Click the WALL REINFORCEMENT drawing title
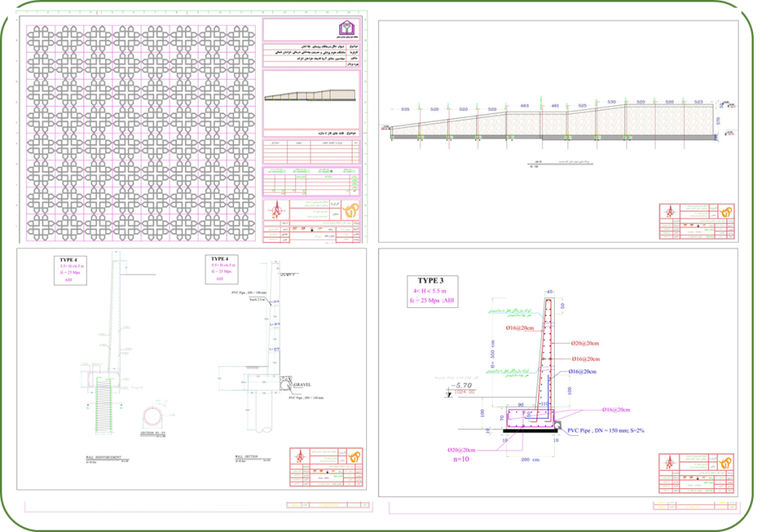 click(x=104, y=458)
